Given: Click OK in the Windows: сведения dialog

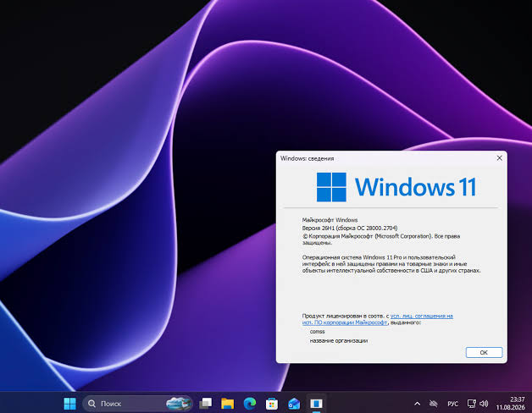Looking at the screenshot, I should (484, 352).
